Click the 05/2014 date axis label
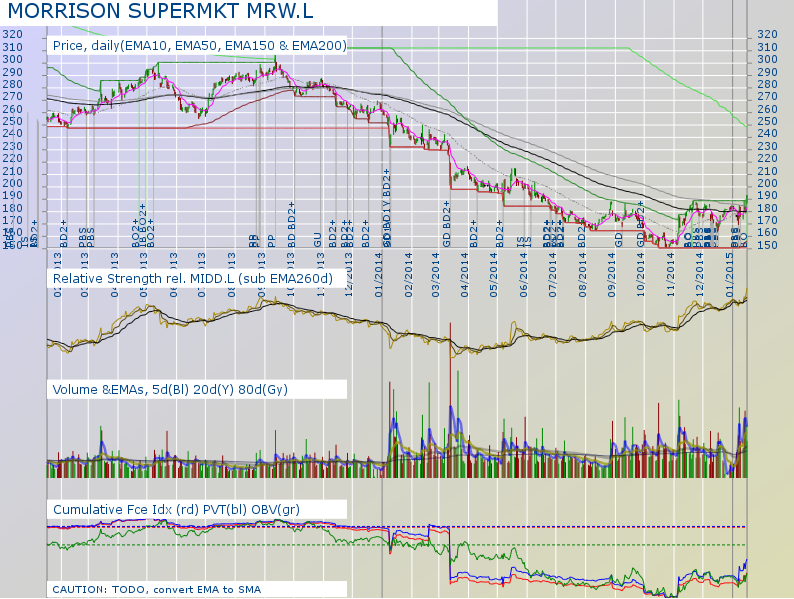This screenshot has width=794, height=599. coord(494,275)
